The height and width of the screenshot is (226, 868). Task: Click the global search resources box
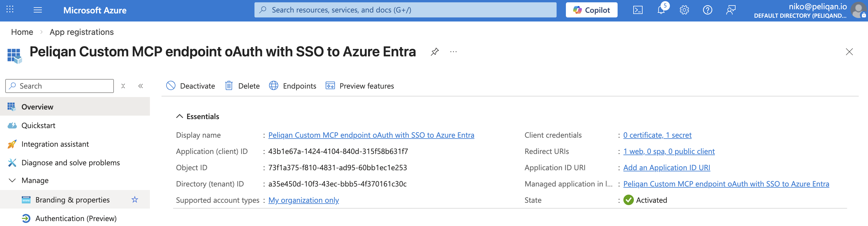405,10
